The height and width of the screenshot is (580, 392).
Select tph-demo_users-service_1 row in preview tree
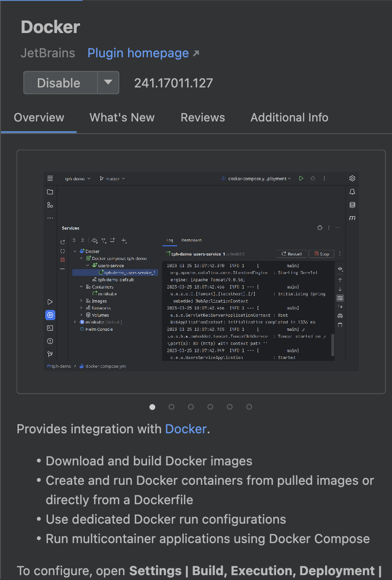(x=115, y=273)
